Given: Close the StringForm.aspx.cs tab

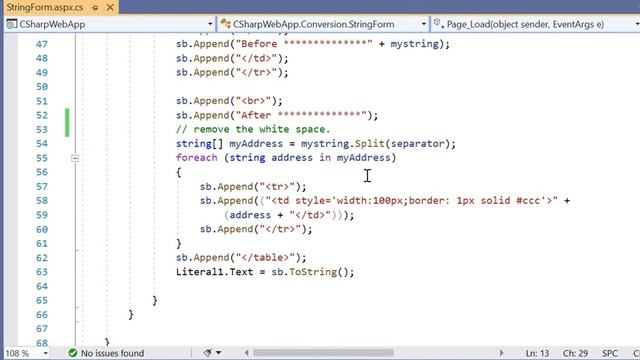Looking at the screenshot, I should coord(110,7).
